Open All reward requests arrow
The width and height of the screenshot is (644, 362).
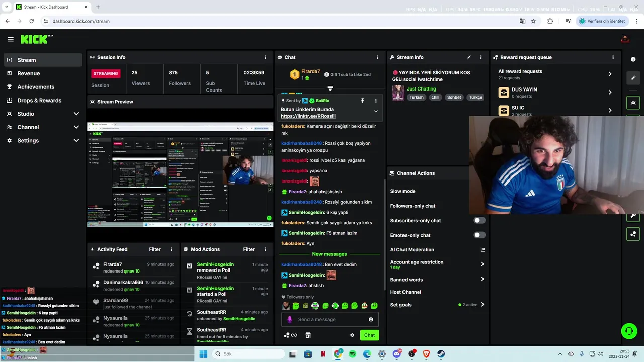(x=610, y=74)
